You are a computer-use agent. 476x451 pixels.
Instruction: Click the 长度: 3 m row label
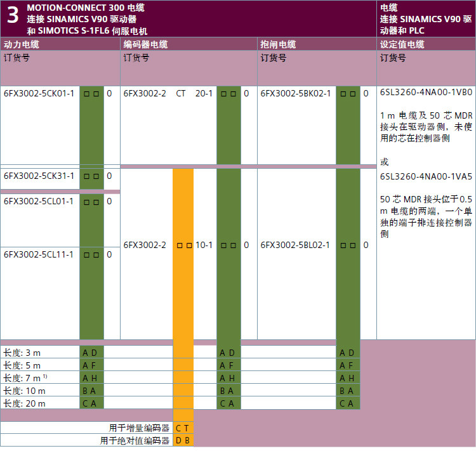coord(22,353)
